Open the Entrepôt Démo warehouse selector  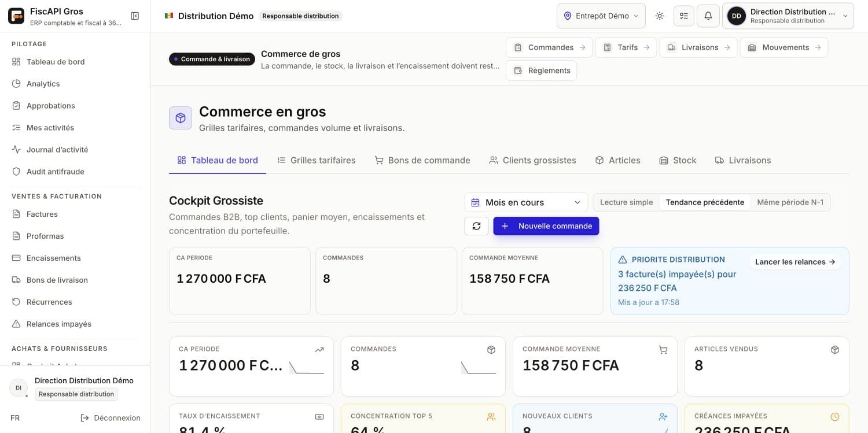click(x=601, y=16)
